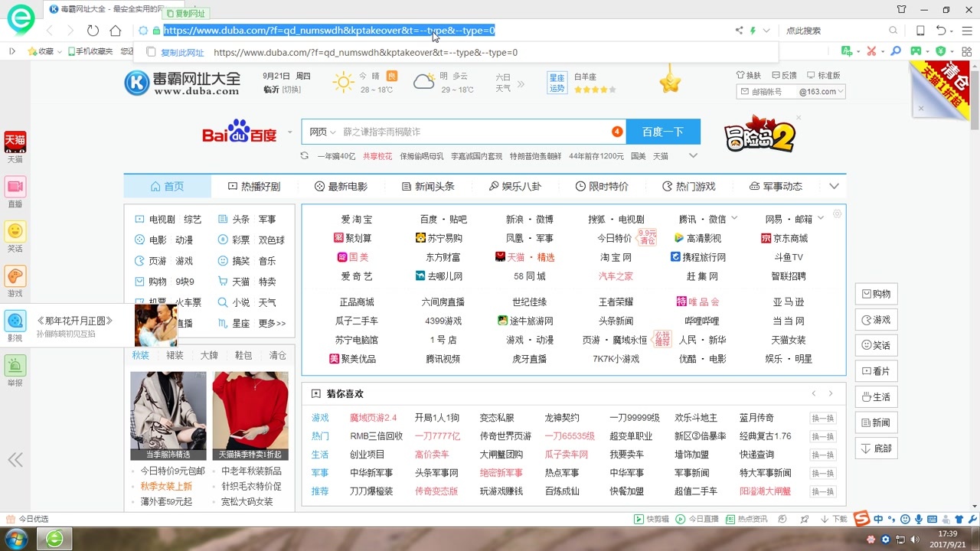Image resolution: width=980 pixels, height=551 pixels.
Task: Open the Baidu search engine selector arrow
Action: click(290, 132)
